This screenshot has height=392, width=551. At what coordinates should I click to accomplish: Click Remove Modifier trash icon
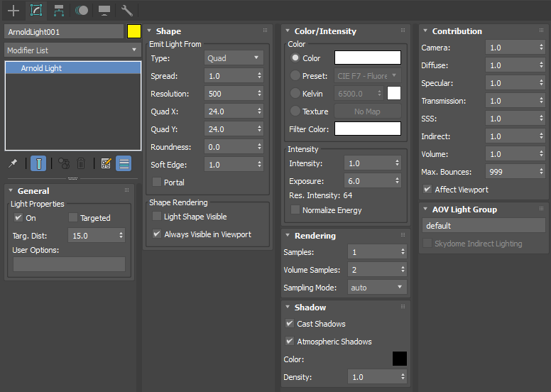click(81, 163)
